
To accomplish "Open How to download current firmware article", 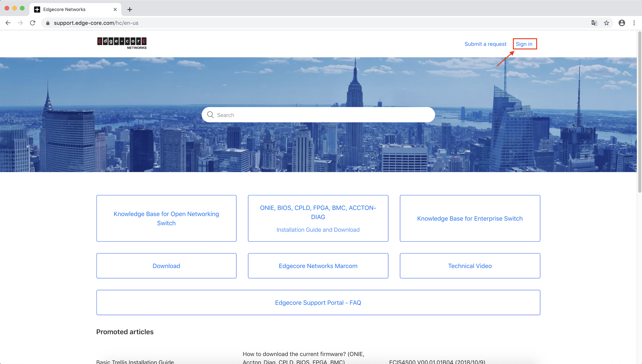I will (x=303, y=358).
